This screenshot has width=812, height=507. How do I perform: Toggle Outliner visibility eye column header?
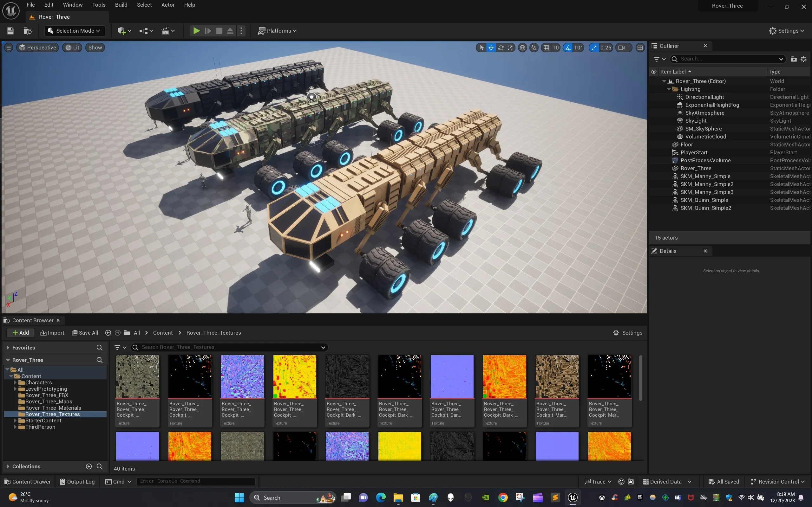654,72
